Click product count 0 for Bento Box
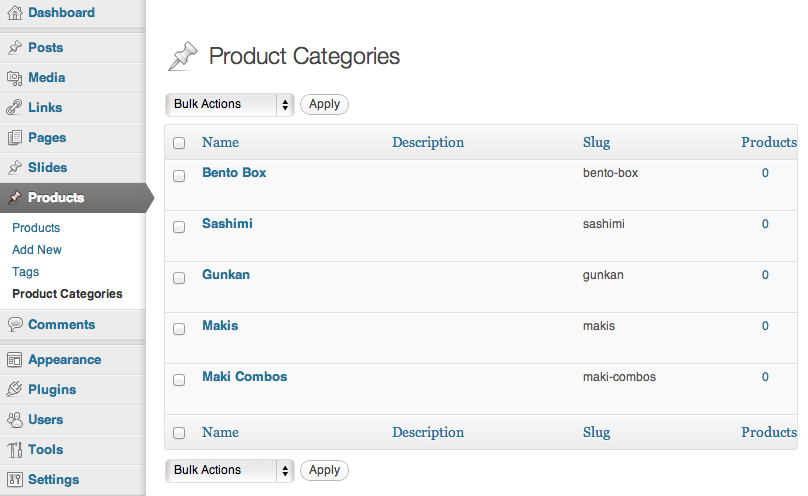Image resolution: width=808 pixels, height=496 pixels. 765,173
